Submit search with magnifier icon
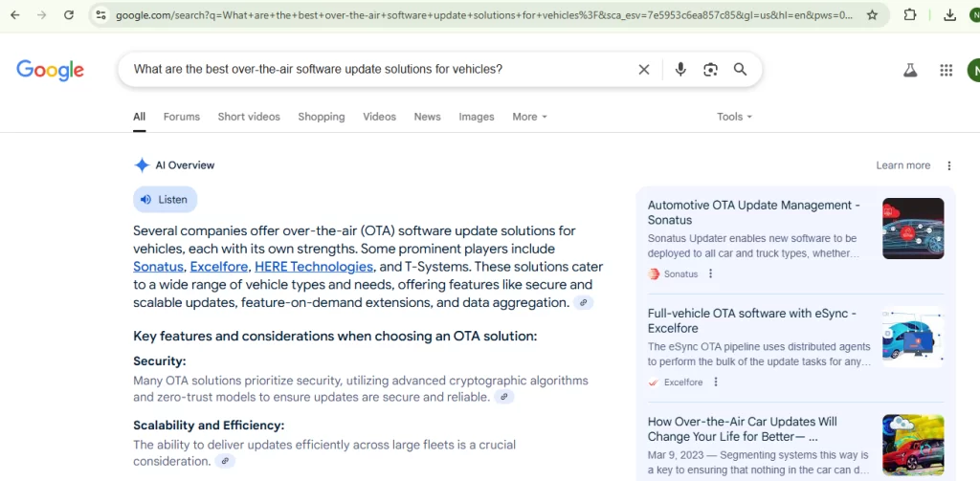980x481 pixels. coord(740,70)
